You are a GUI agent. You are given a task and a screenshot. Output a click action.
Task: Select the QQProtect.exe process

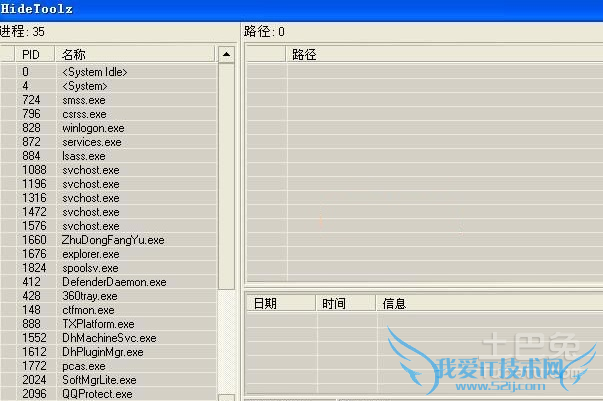(108, 394)
